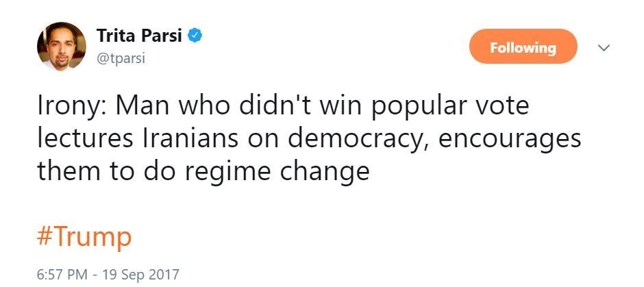Click Trita Parsi's profile avatar photo

tap(62, 46)
